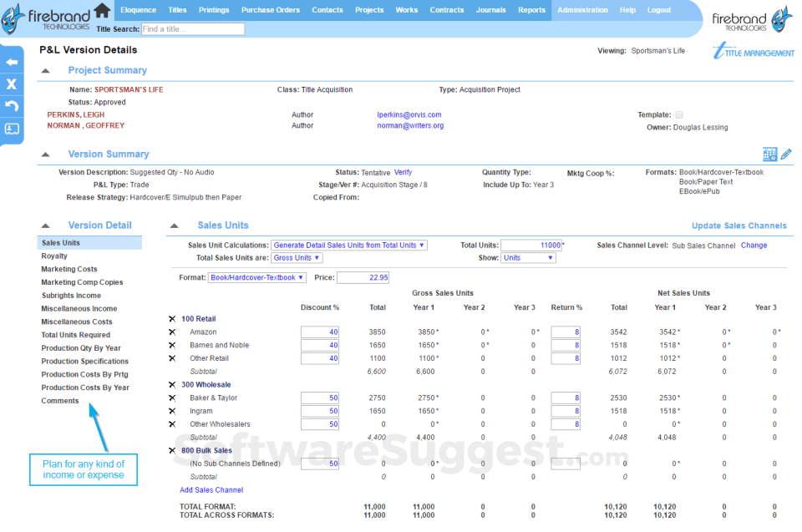Click the undo arrow sidebar icon
Image resolution: width=802 pixels, height=532 pixels.
[x=12, y=106]
